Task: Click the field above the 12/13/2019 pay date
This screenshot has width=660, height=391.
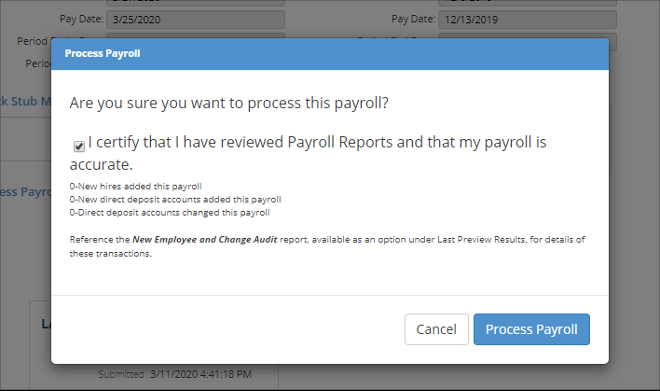Action: pos(527,3)
